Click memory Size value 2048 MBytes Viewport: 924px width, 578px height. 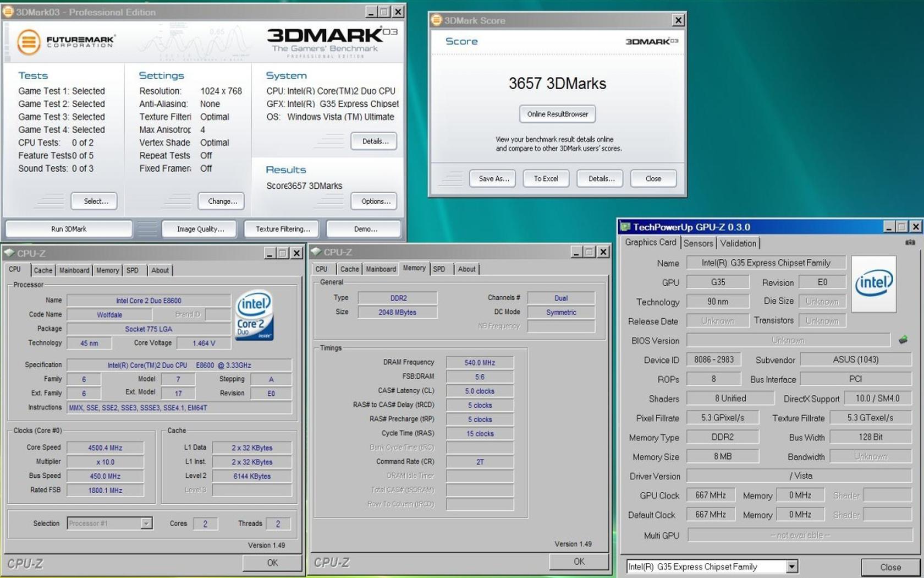[x=397, y=312]
